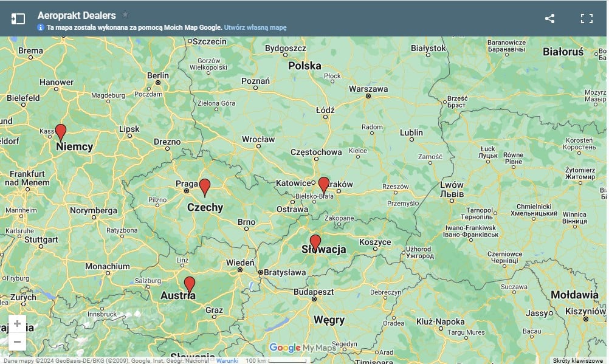Screen dimensions: 609x364
Task: Open the map legend sidebar panel
Action: coord(18,19)
